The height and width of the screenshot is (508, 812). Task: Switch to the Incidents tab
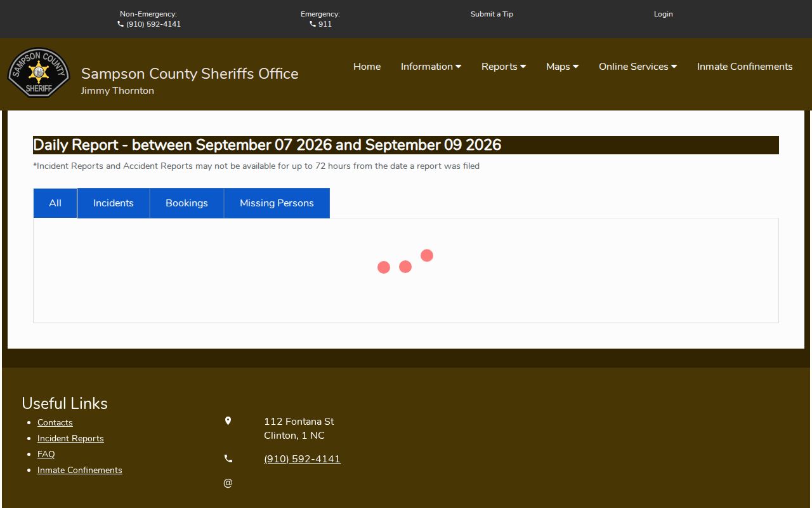pos(114,203)
